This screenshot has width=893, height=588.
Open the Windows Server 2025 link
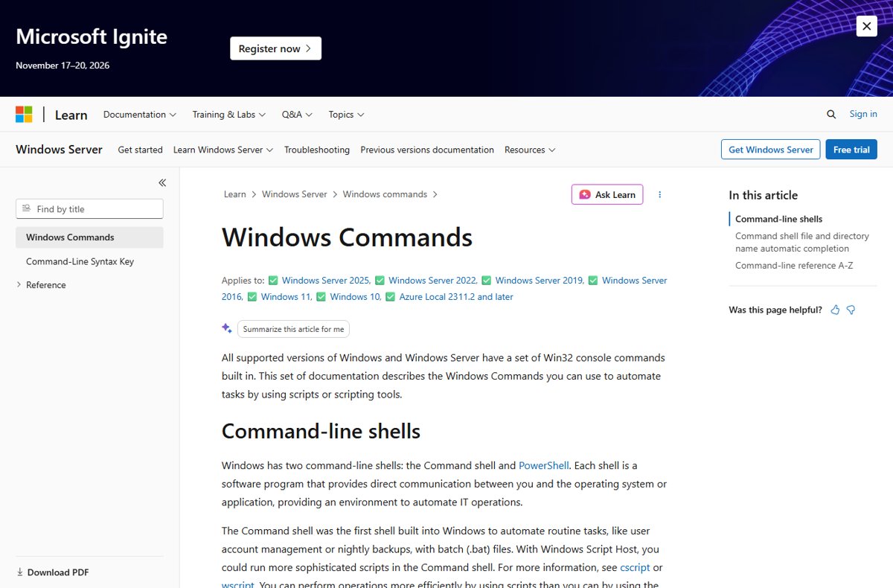(326, 281)
